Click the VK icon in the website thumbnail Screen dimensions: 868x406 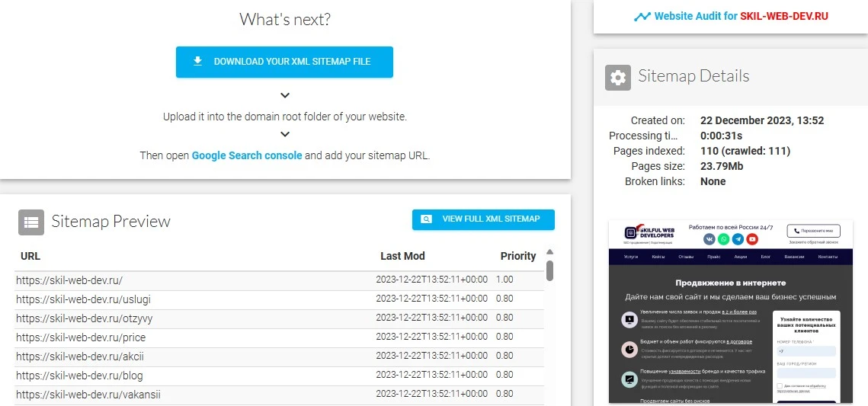click(x=709, y=239)
